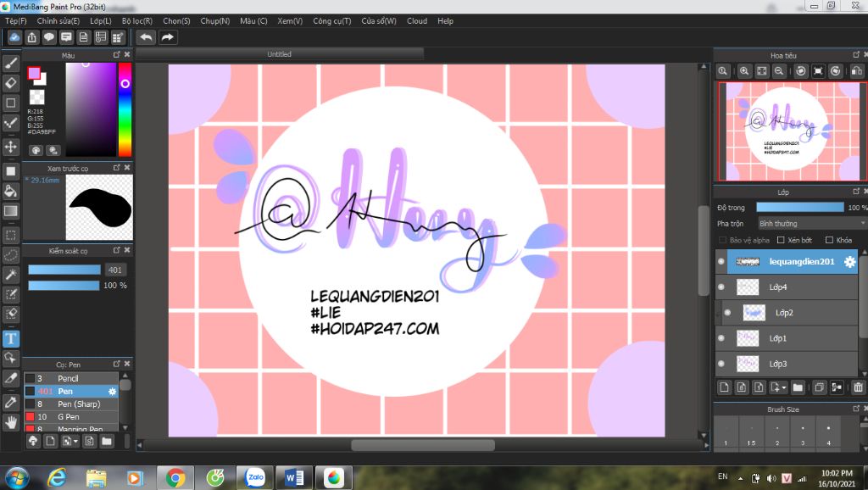This screenshot has height=490, width=868.
Task: Select the Divide knife tool
Action: point(10,378)
